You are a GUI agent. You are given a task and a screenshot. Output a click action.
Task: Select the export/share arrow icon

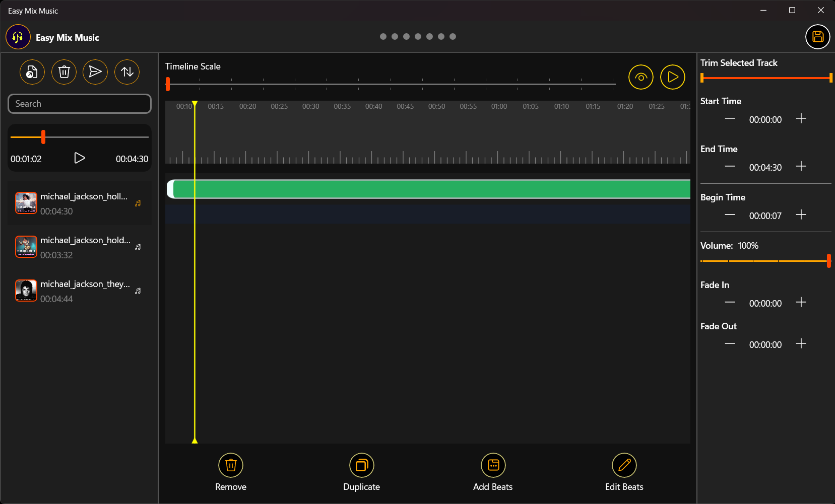click(x=95, y=72)
